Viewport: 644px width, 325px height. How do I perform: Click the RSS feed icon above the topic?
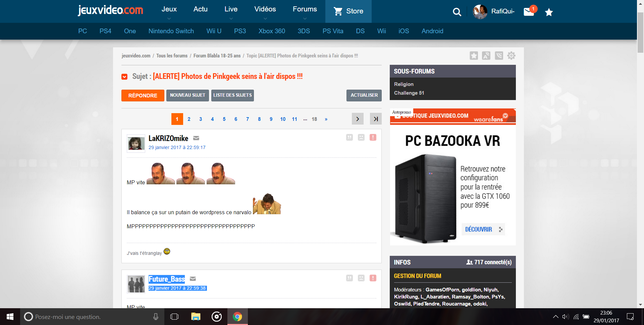point(499,55)
